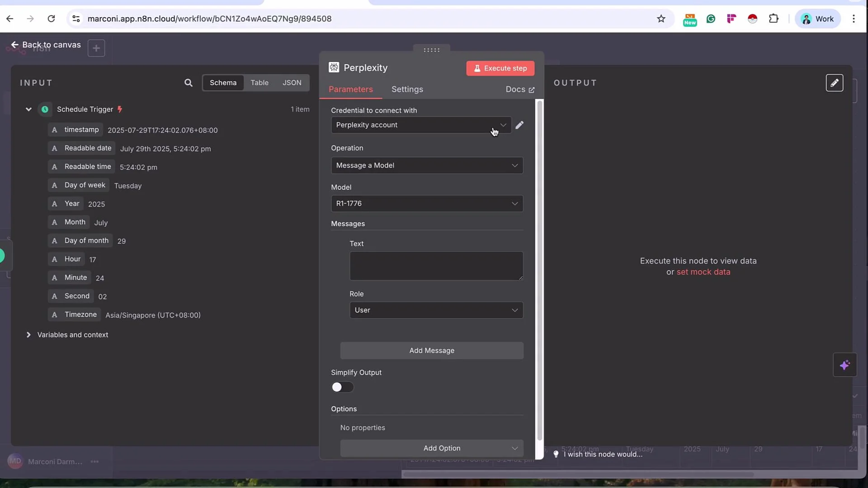868x488 pixels.
Task: Open the Settings tab
Action: pos(407,89)
